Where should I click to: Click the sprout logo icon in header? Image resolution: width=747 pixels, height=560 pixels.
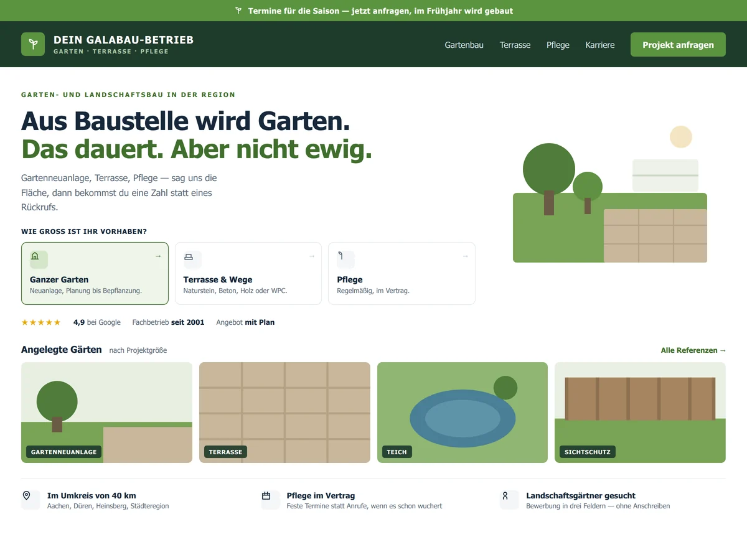pos(33,44)
